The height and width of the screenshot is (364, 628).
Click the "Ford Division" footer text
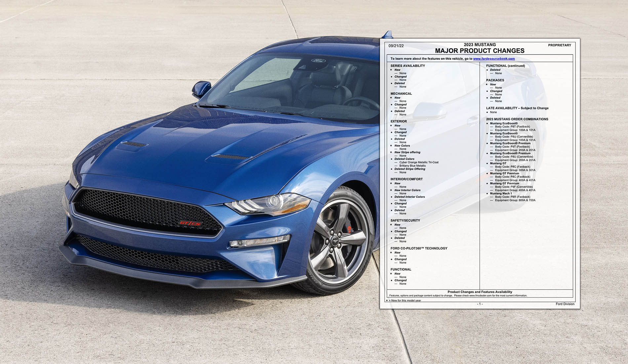565,304
